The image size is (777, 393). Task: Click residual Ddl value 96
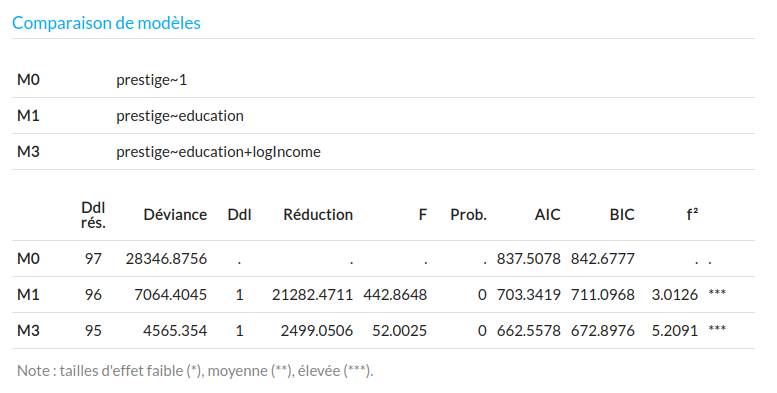tap(93, 295)
